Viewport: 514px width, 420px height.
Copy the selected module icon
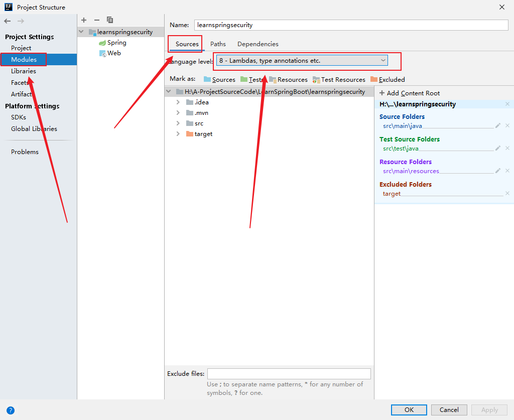[110, 20]
